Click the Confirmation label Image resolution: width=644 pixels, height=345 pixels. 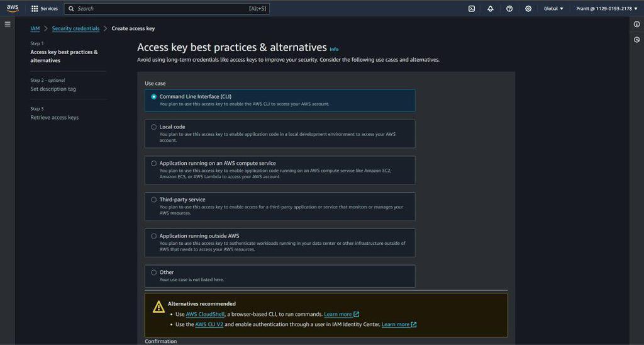160,341
